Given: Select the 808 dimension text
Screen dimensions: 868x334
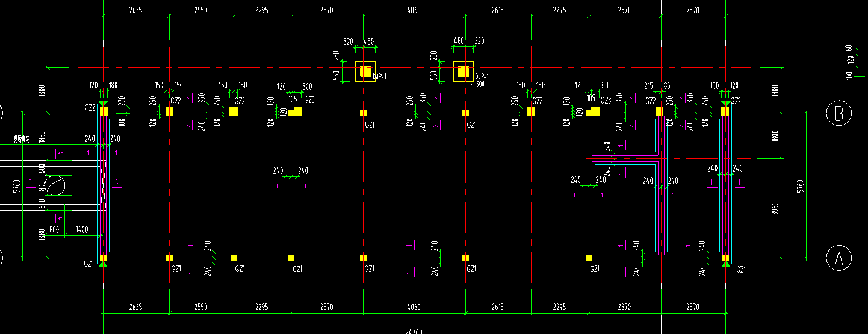Looking at the screenshot, I should coord(54,229).
